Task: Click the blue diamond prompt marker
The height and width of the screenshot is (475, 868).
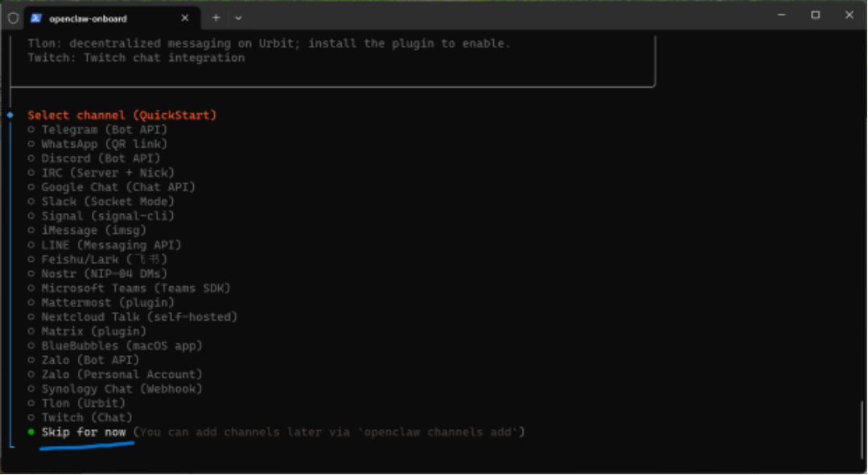Action: click(x=10, y=115)
